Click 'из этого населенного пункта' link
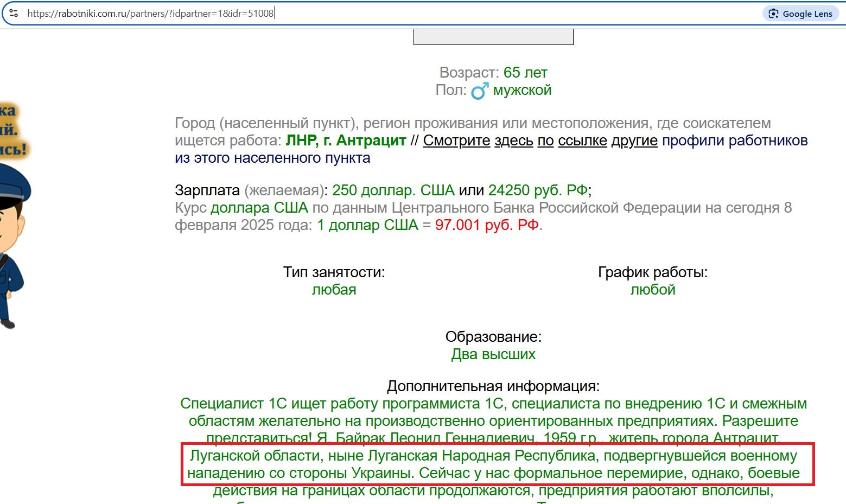The image size is (846, 504). point(272,158)
